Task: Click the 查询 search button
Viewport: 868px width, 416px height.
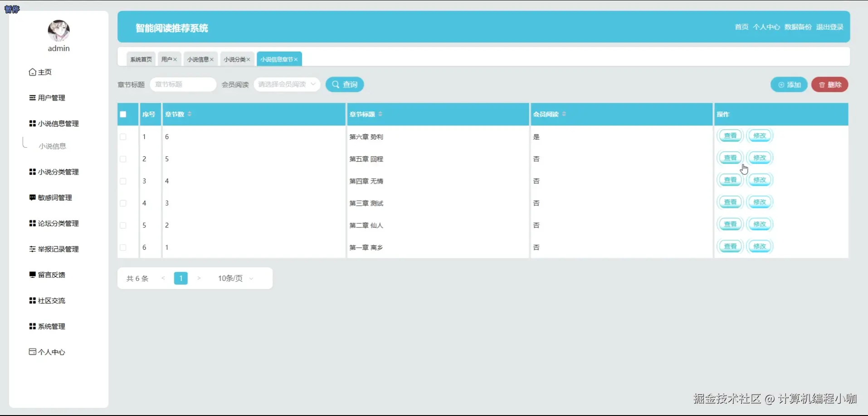Action: (x=345, y=84)
